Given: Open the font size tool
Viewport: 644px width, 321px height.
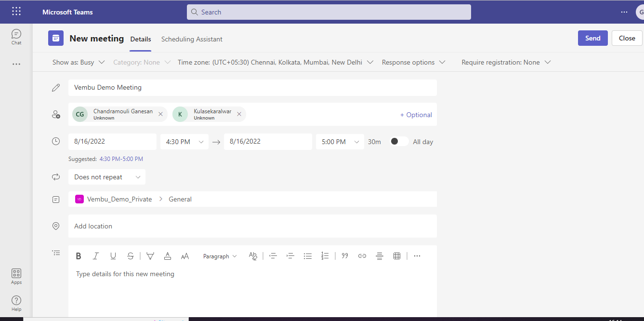Looking at the screenshot, I should (185, 256).
